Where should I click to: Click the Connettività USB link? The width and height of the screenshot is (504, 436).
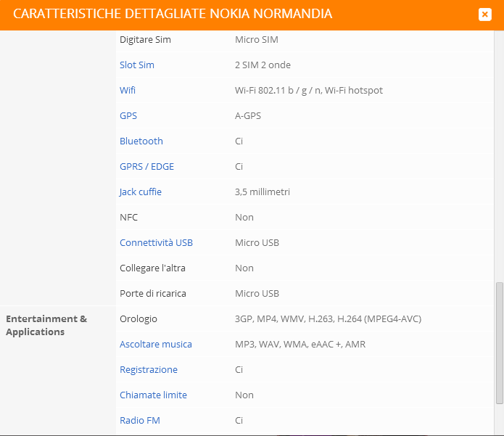pyautogui.click(x=156, y=243)
